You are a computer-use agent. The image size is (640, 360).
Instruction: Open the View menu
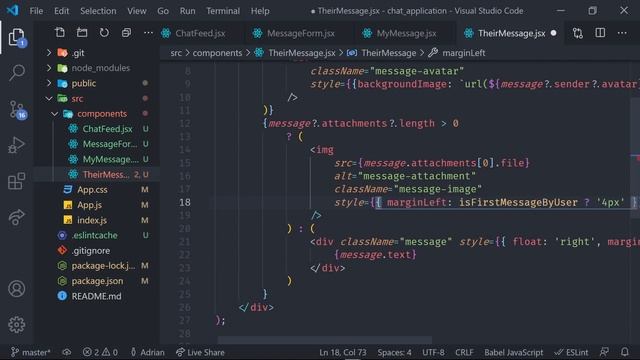click(137, 11)
